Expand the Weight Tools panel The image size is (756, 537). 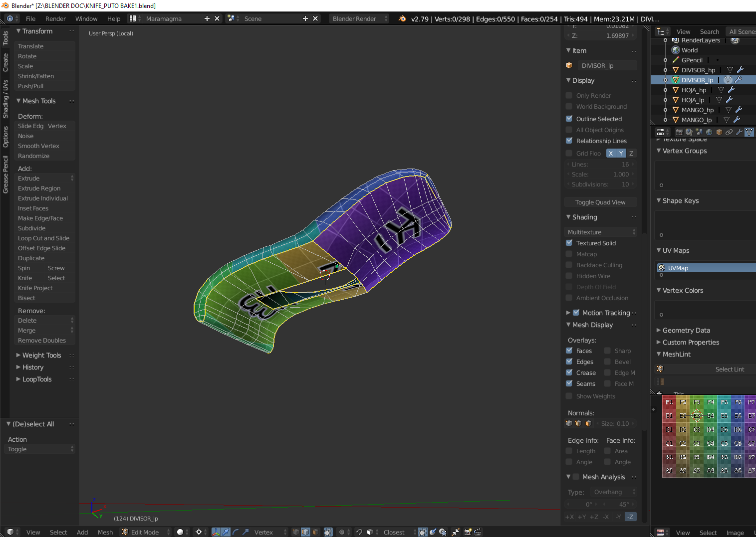pos(41,355)
